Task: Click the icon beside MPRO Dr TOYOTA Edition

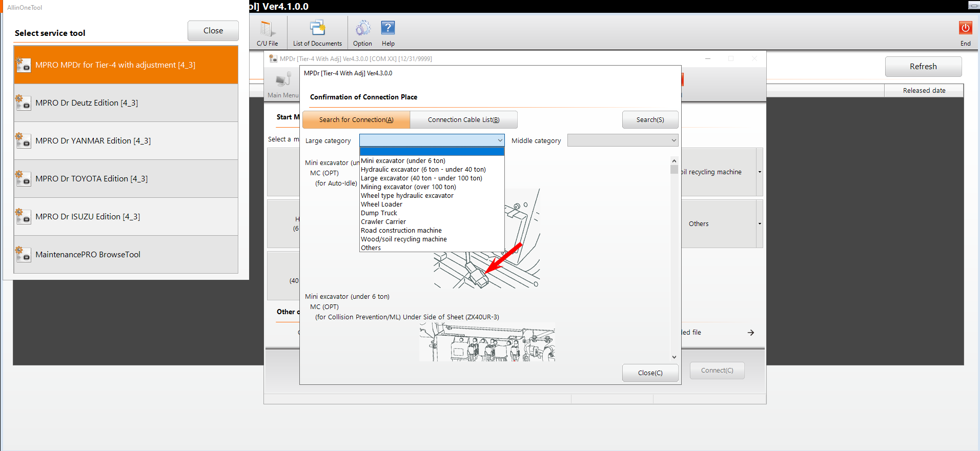Action: 23,179
